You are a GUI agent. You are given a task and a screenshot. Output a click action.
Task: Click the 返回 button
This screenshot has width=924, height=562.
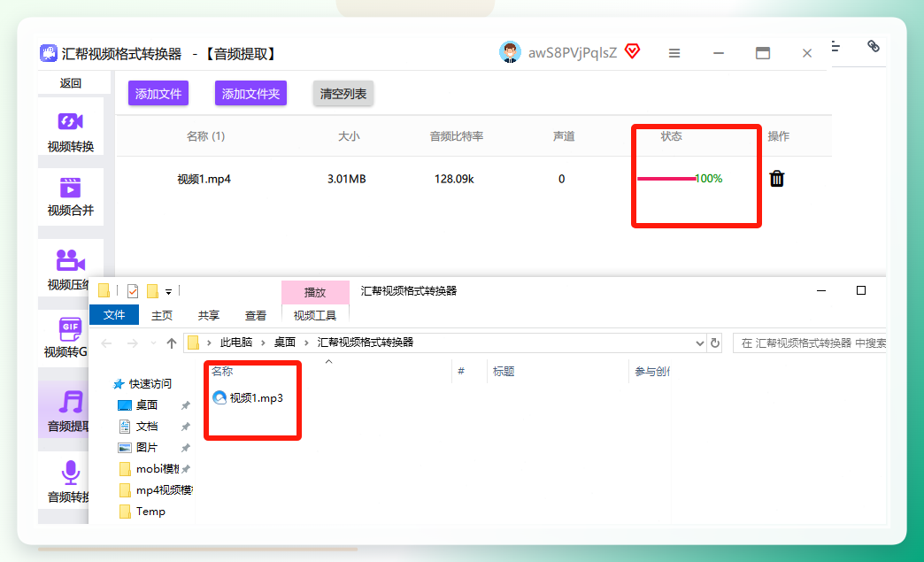(x=71, y=83)
